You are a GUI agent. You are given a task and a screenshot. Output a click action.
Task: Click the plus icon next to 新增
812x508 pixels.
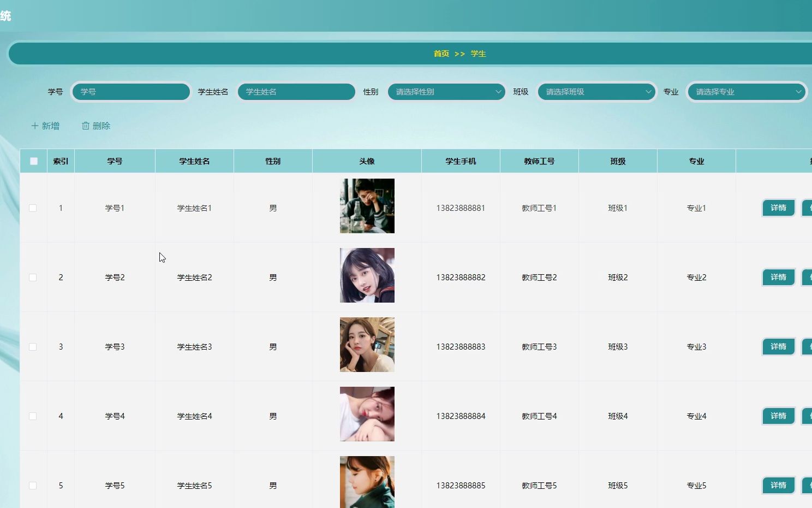35,126
